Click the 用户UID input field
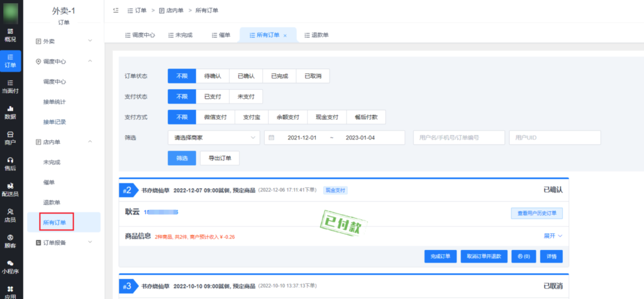 tap(555, 138)
